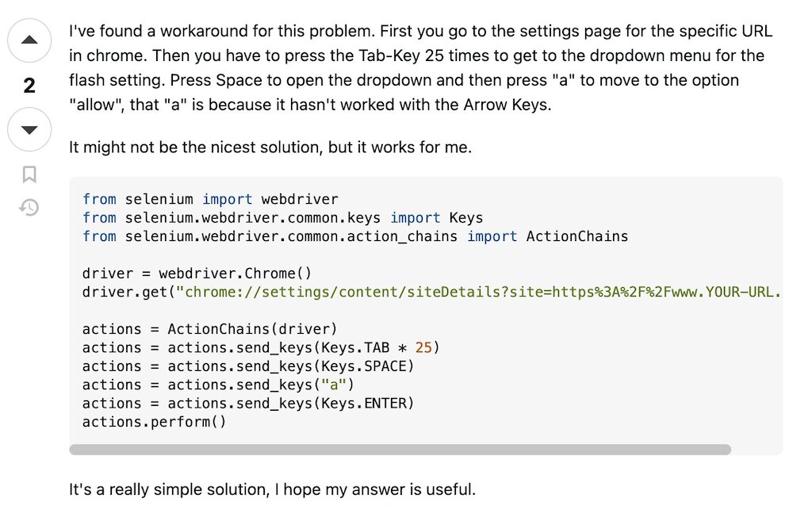Click ActionChains(driver) in the code
This screenshot has height=513, width=812.
pyautogui.click(x=252, y=329)
